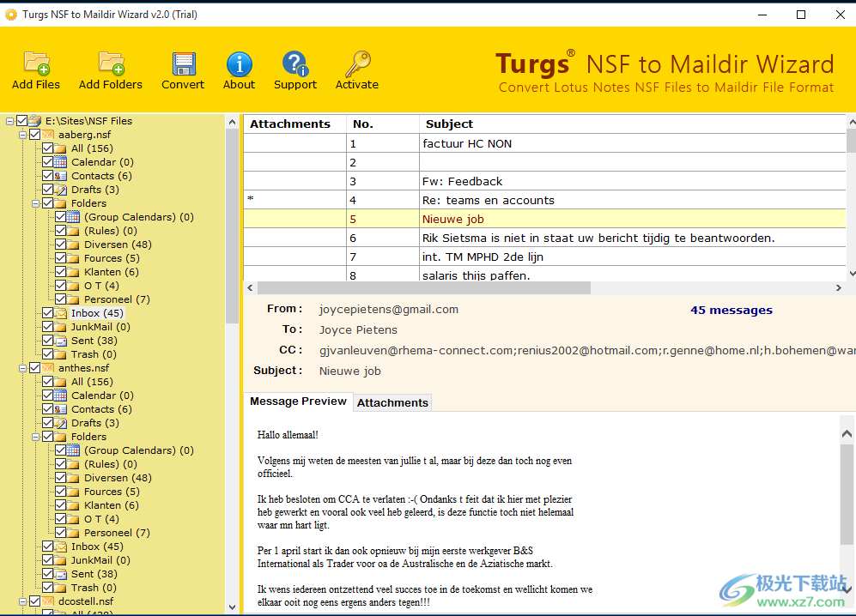Click the folder tree vertical scrollbar thumb
856x616 pixels.
click(232, 226)
